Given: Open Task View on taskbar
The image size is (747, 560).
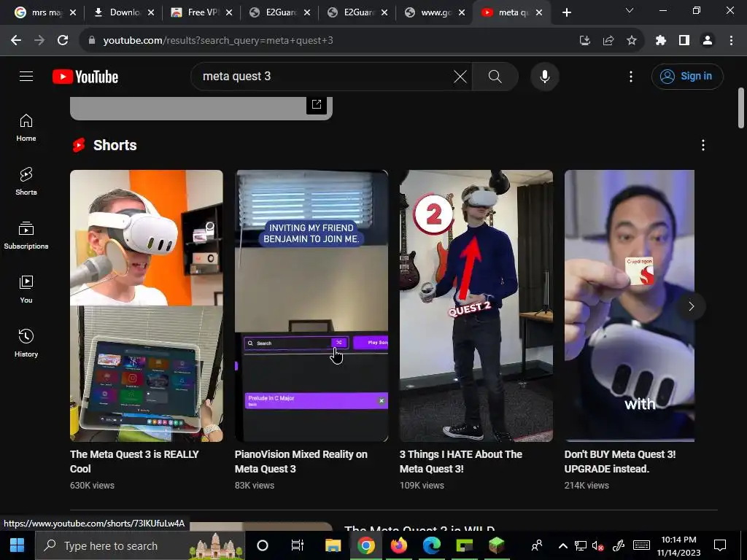Looking at the screenshot, I should 298,545.
